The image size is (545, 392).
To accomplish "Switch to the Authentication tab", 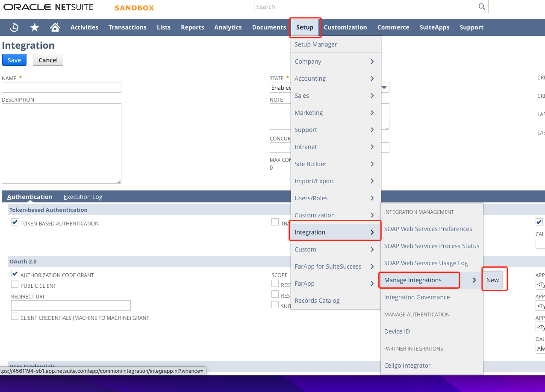I will click(30, 197).
